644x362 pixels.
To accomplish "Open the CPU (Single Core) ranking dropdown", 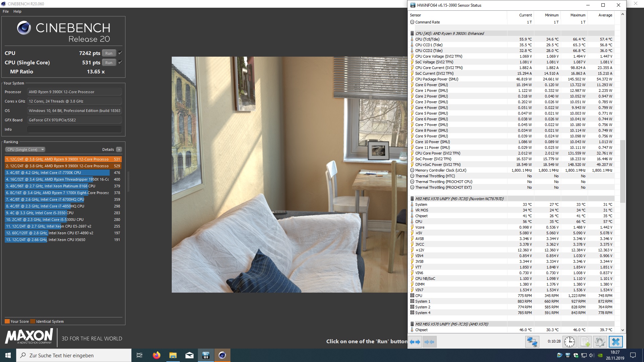I will click(x=25, y=149).
